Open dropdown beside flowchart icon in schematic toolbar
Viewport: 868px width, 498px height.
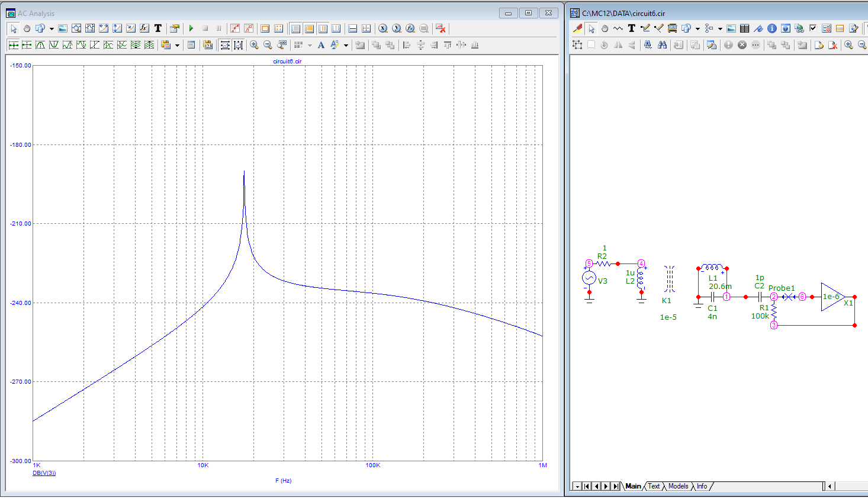720,28
